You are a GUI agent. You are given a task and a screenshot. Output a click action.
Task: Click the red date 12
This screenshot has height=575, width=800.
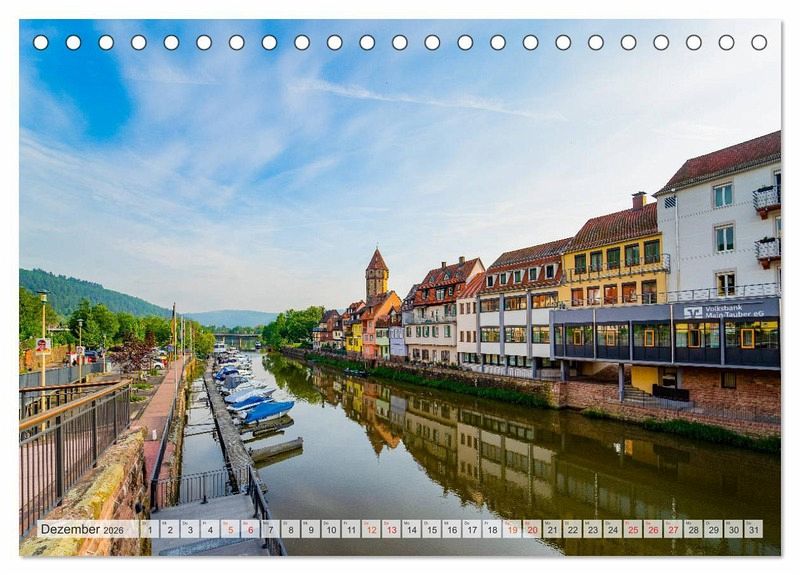point(371,529)
